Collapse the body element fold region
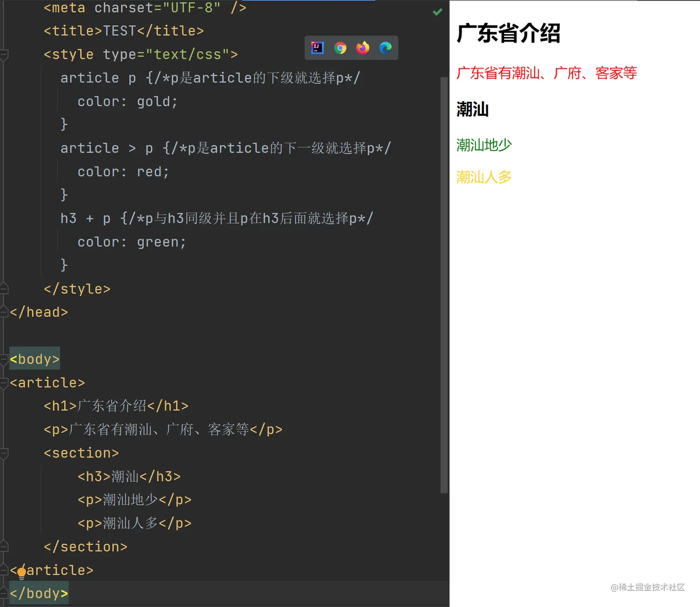Viewport: 700px width, 607px height. (3, 358)
